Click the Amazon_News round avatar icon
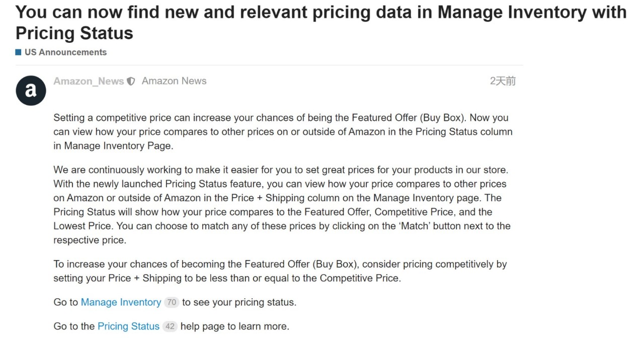 tap(31, 90)
